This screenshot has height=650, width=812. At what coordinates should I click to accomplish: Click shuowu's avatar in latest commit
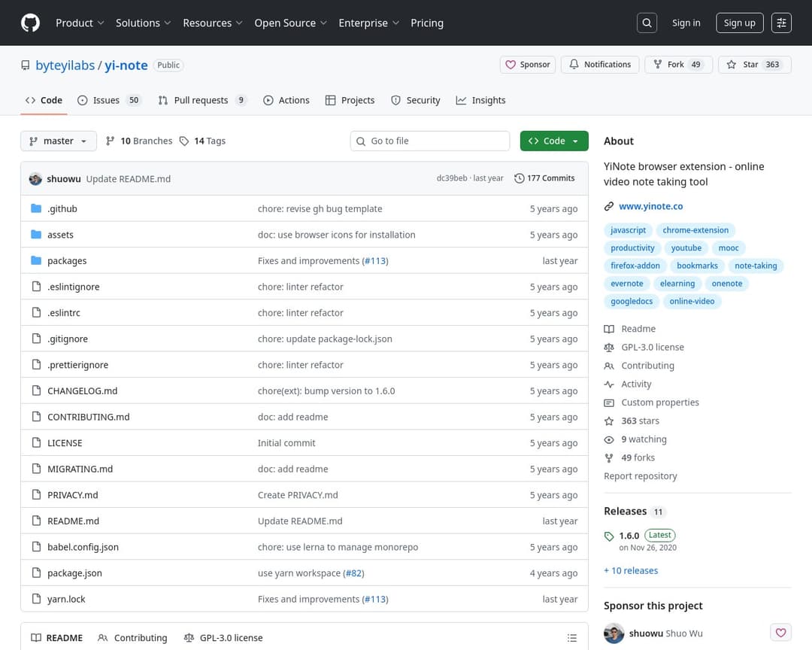(35, 179)
